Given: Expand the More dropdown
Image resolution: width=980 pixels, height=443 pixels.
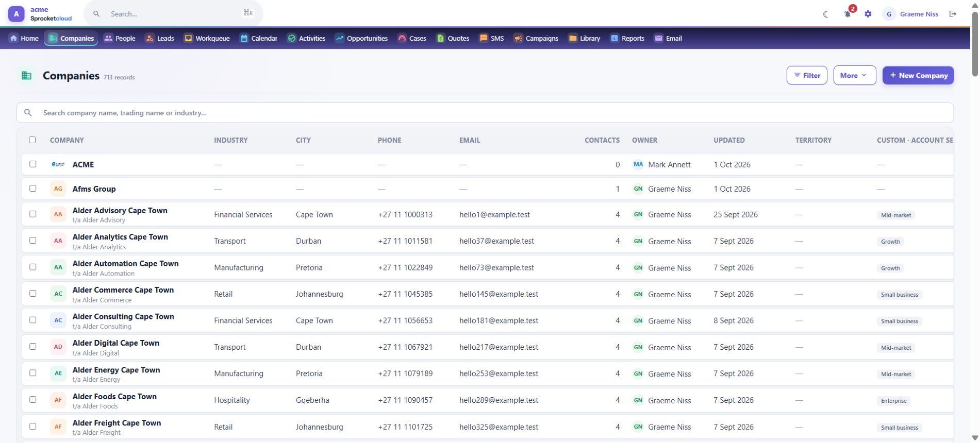Looking at the screenshot, I should point(854,75).
